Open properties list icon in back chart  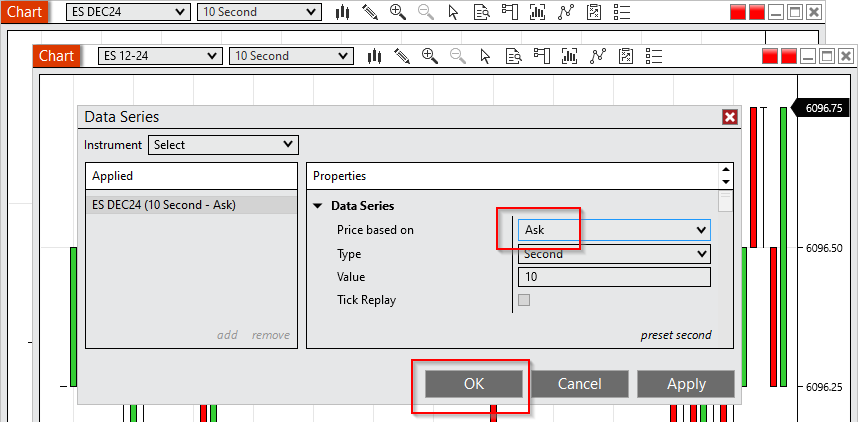[x=622, y=12]
